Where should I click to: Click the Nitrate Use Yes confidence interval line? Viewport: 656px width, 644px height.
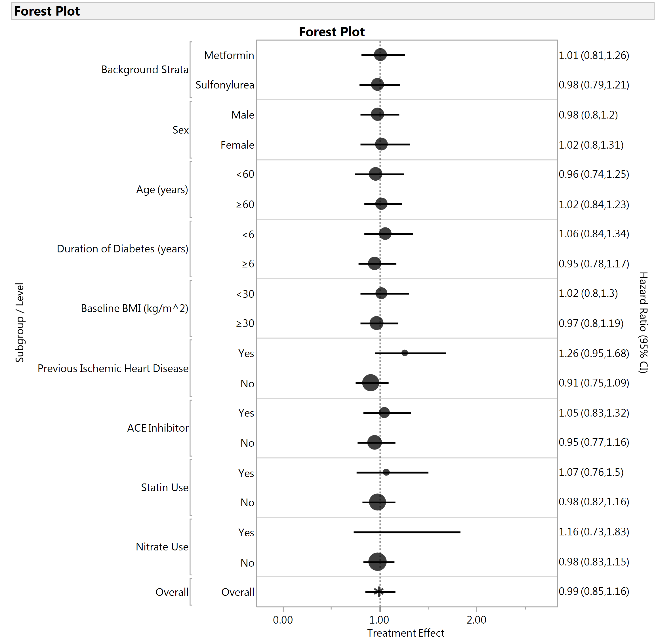(423, 532)
